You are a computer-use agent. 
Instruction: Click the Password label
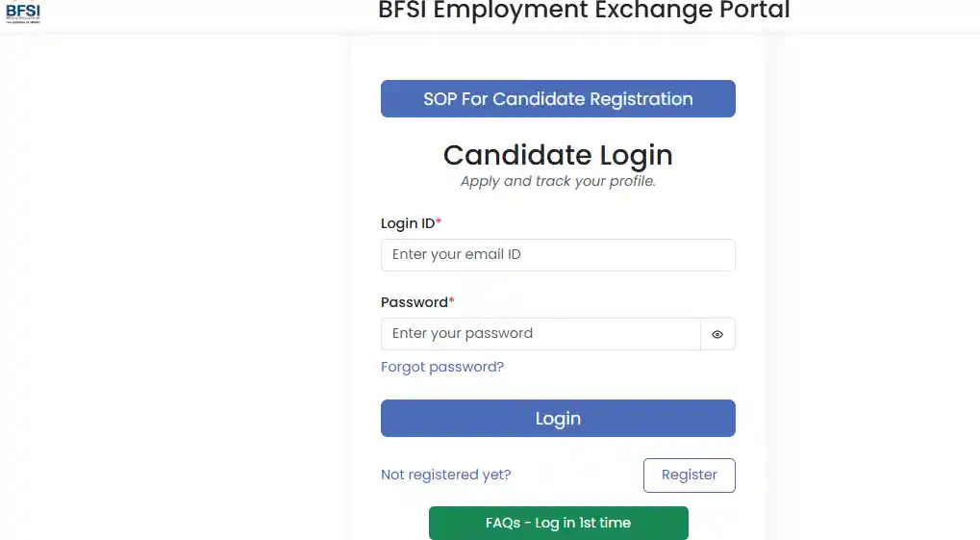tap(415, 302)
